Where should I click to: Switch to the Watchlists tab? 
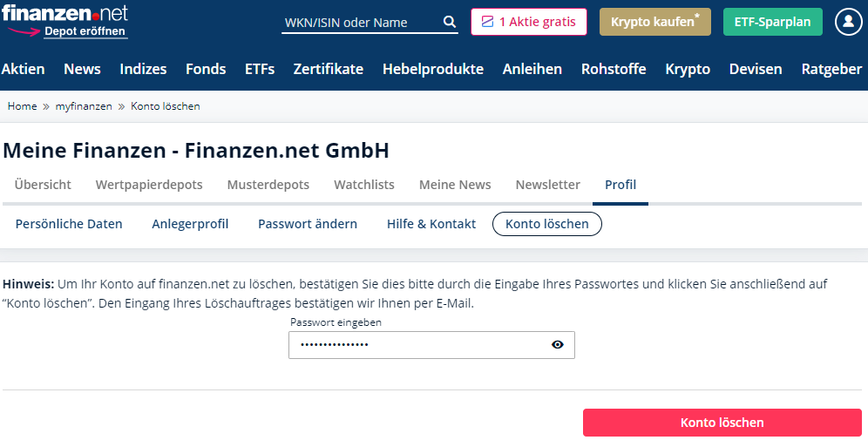[x=363, y=185]
